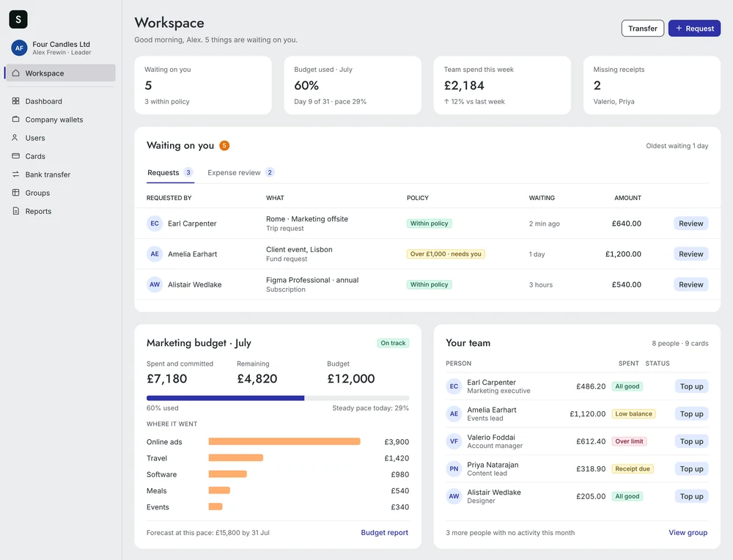Switch to the Expense review tab
This screenshot has width=733, height=560.
[240, 172]
